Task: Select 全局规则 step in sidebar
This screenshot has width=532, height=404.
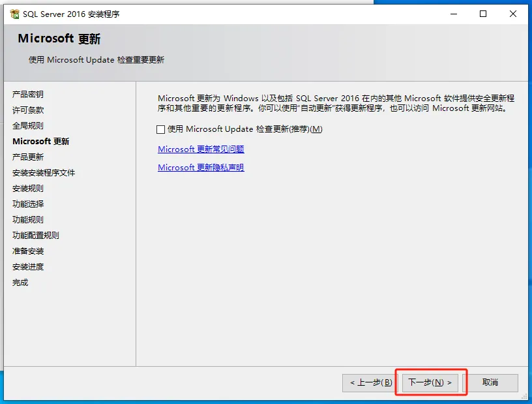Action: [x=28, y=126]
